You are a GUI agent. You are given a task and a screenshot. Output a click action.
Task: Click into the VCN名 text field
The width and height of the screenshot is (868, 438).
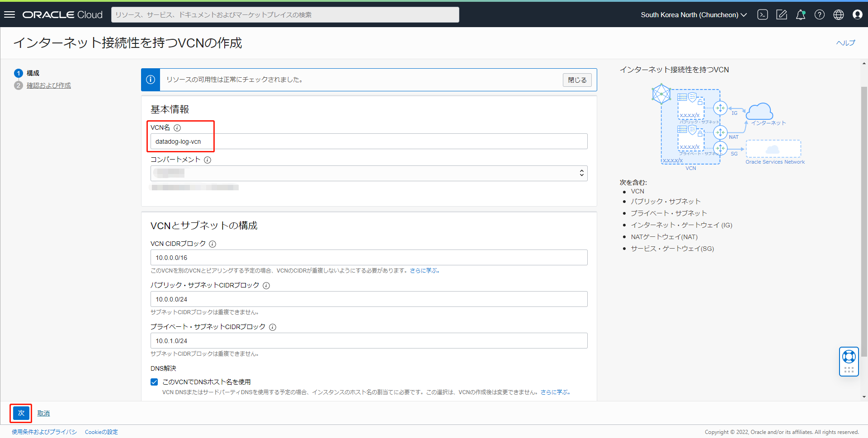[x=368, y=141]
